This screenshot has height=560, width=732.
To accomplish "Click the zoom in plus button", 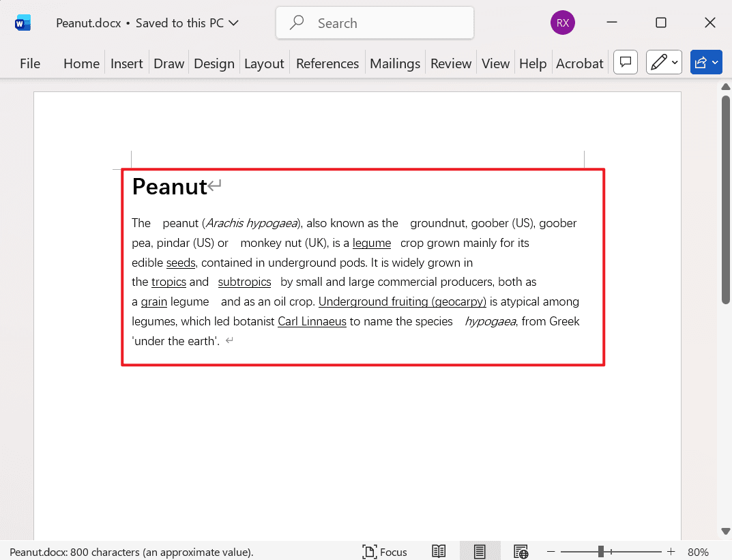I will 671,552.
